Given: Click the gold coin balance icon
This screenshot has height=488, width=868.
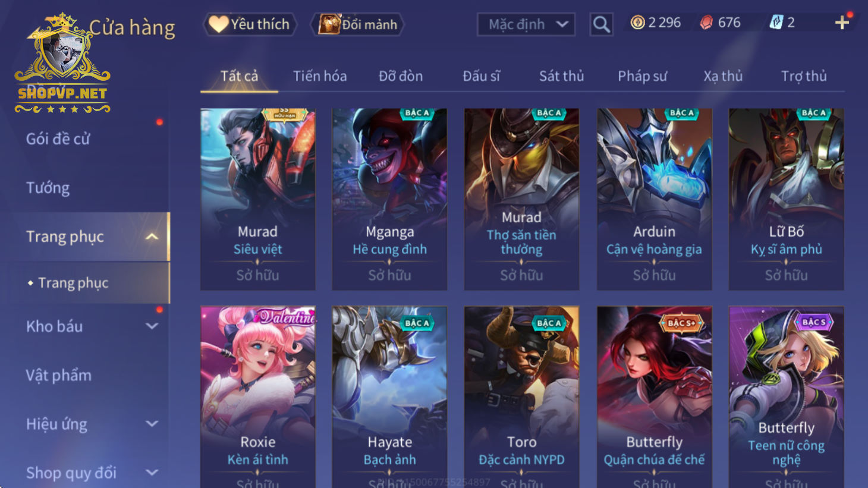Looking at the screenshot, I should (637, 23).
